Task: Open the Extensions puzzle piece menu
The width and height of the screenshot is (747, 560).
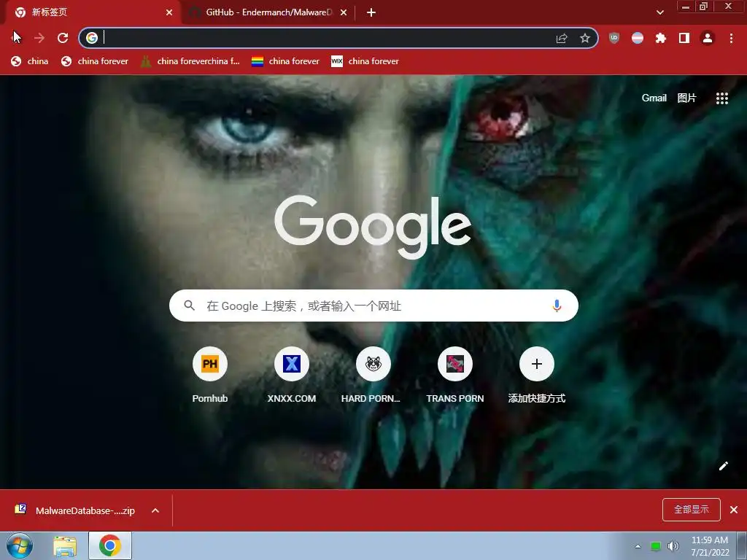Action: 661,38
